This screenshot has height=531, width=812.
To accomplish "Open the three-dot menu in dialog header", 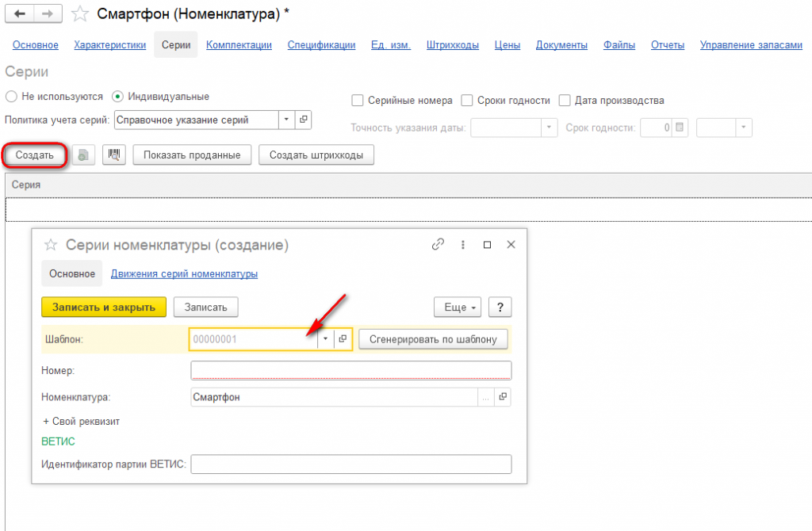I will click(463, 245).
